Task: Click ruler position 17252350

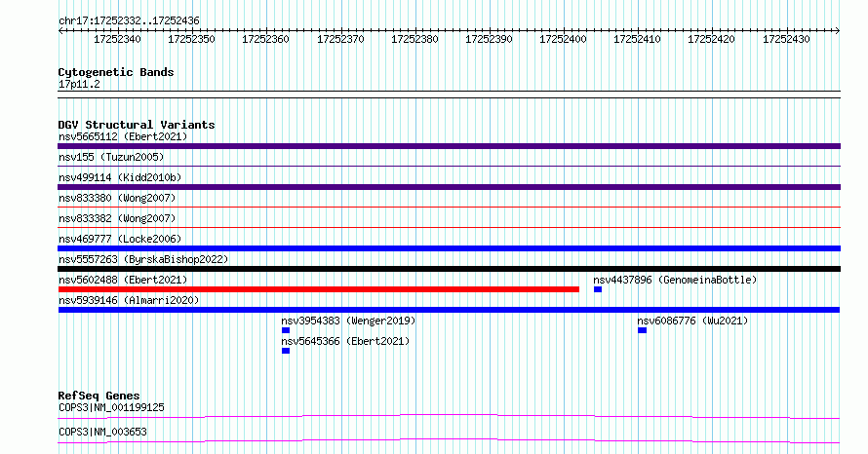Action: 191,39
